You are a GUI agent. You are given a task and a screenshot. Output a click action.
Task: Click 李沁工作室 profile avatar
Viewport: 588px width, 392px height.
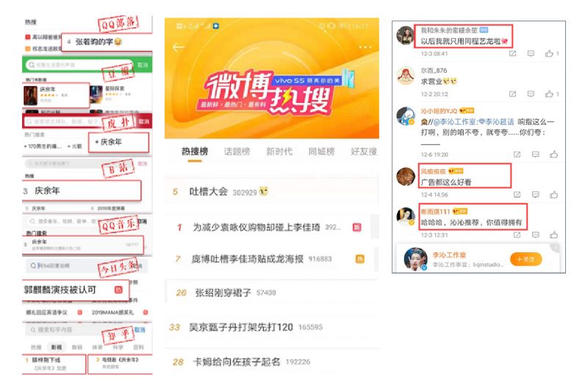415,259
